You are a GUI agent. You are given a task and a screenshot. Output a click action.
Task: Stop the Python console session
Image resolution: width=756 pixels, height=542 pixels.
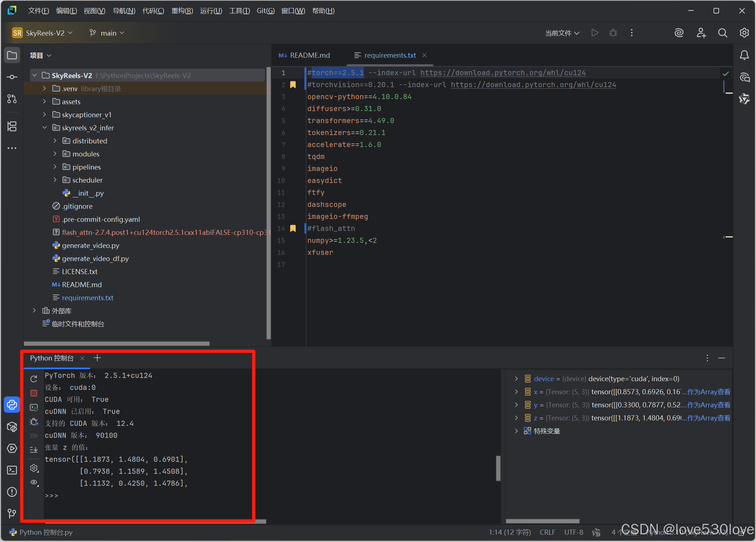tap(34, 393)
